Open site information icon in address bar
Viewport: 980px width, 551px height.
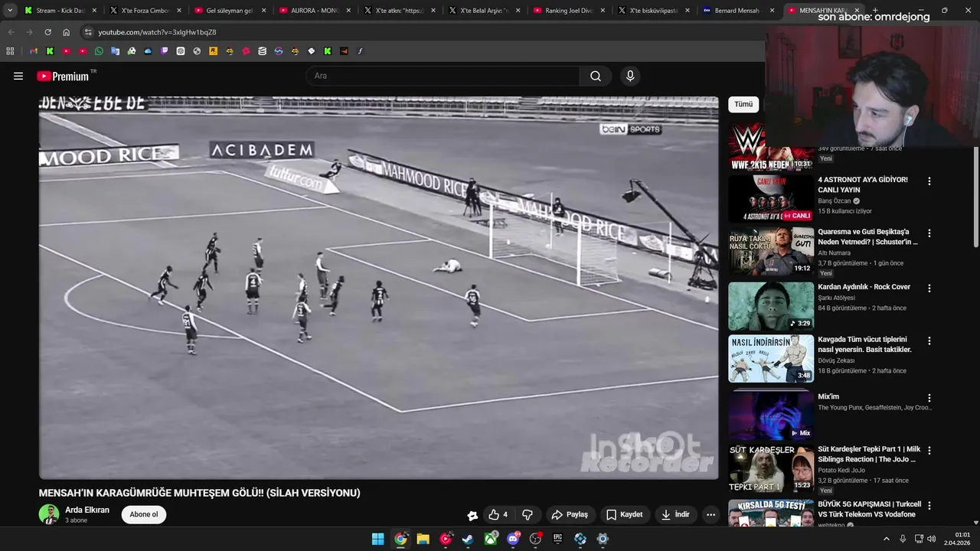[88, 32]
